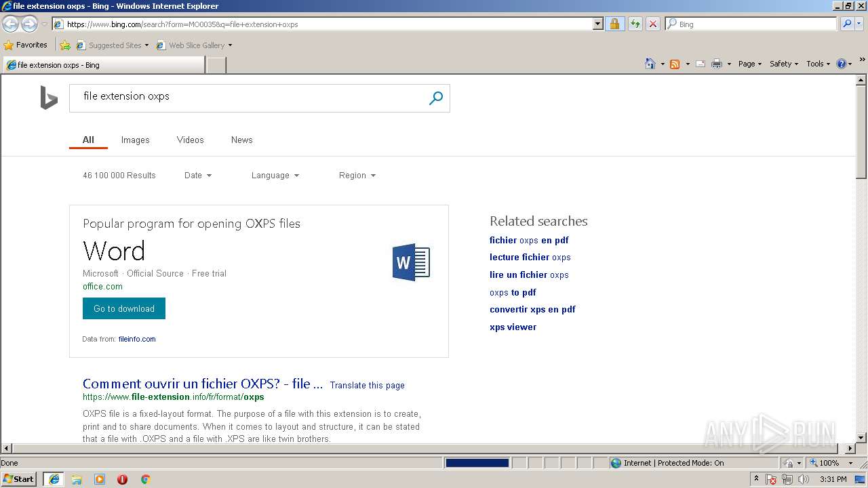Click the taskbar clock showing 3:31 PM

click(x=833, y=479)
